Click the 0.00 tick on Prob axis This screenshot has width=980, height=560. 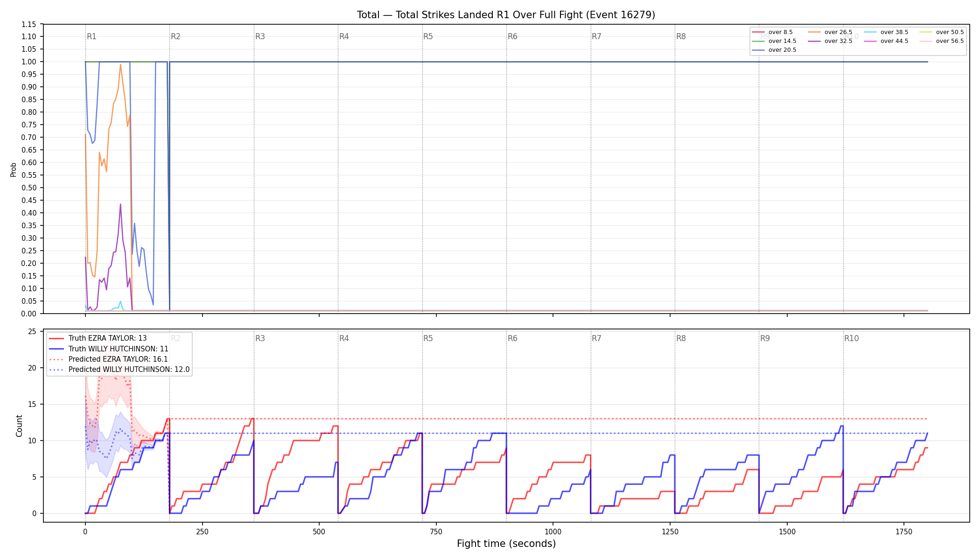point(28,314)
